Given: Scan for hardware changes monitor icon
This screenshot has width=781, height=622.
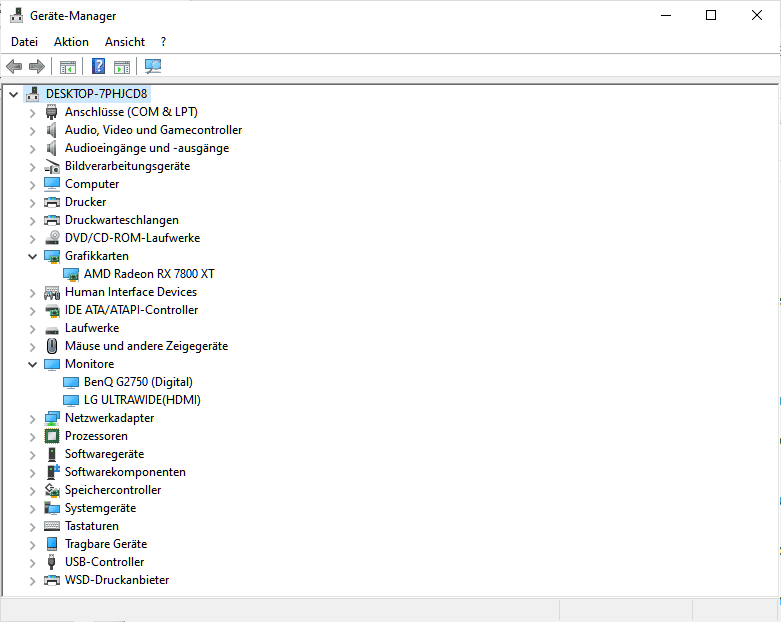Looking at the screenshot, I should coord(153,66).
